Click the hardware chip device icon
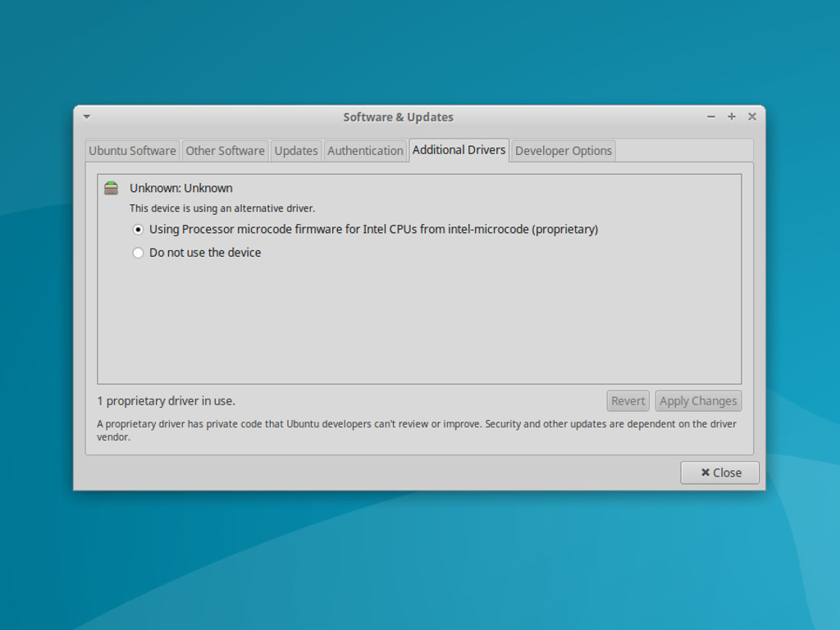Viewport: 840px width, 630px height. click(x=111, y=188)
